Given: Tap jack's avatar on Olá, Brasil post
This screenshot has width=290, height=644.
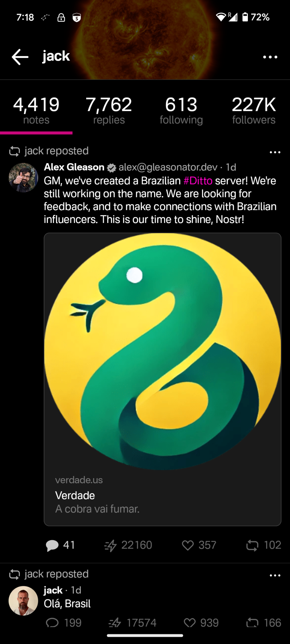Looking at the screenshot, I should click(x=23, y=601).
